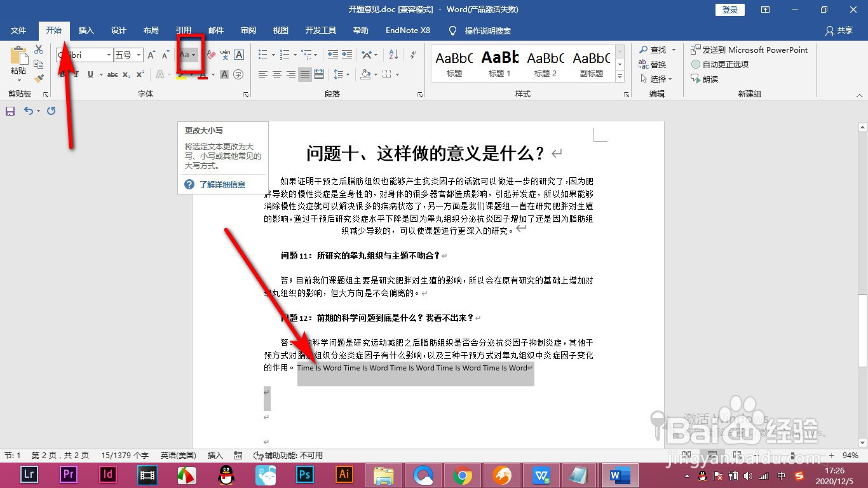Select the Format Painter brush
Screen dimensions: 868x488
[x=39, y=79]
